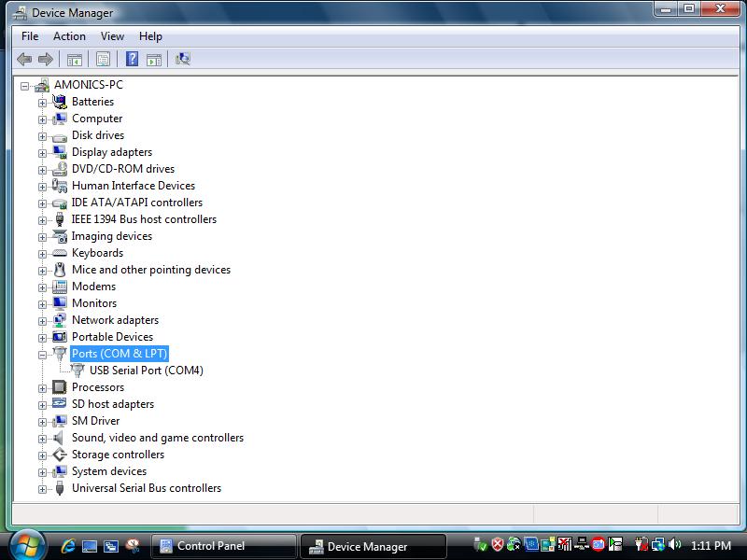This screenshot has height=560, width=747.
Task: Collapse the Ports (COM & LPT) node
Action: (42, 355)
